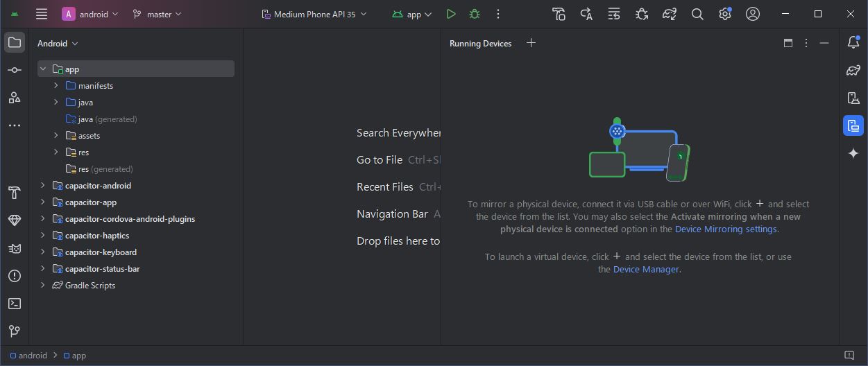Image resolution: width=868 pixels, height=366 pixels.
Task: Open Code With Me style toolbar icon
Action: click(x=559, y=14)
